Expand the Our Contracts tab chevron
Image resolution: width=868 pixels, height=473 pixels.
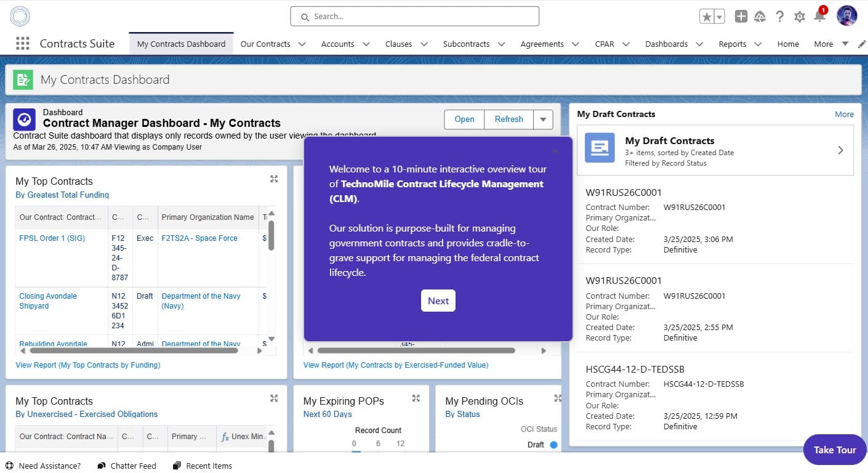click(x=302, y=44)
